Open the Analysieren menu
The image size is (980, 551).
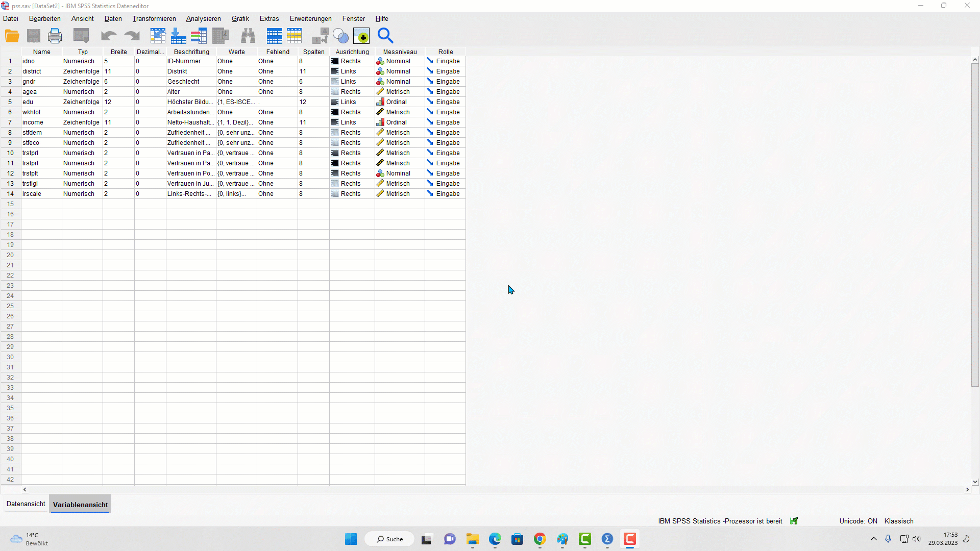(x=204, y=19)
